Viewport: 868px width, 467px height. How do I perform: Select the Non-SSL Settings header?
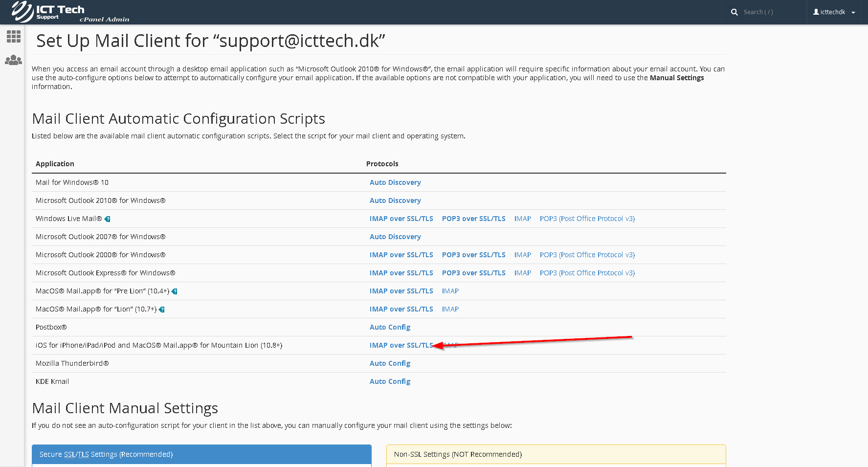[x=458, y=454]
